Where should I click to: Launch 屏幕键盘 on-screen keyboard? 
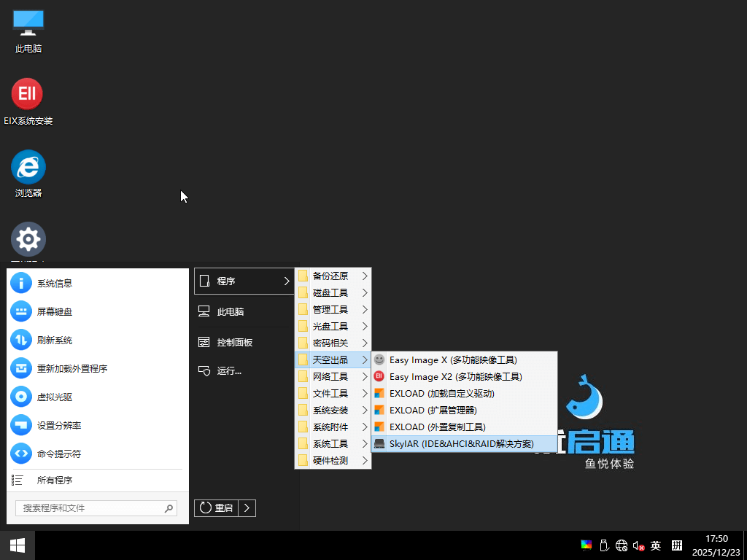98,312
